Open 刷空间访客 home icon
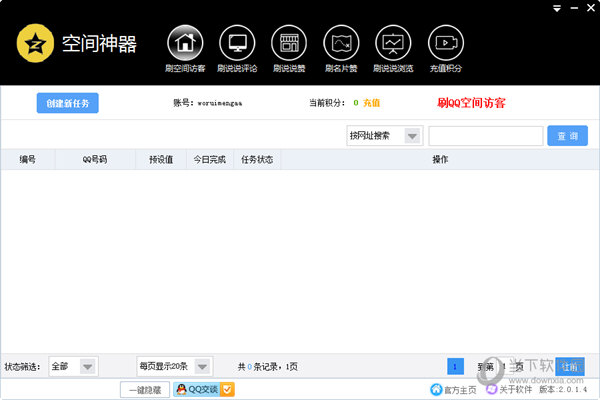The height and width of the screenshot is (400, 600). [x=185, y=43]
